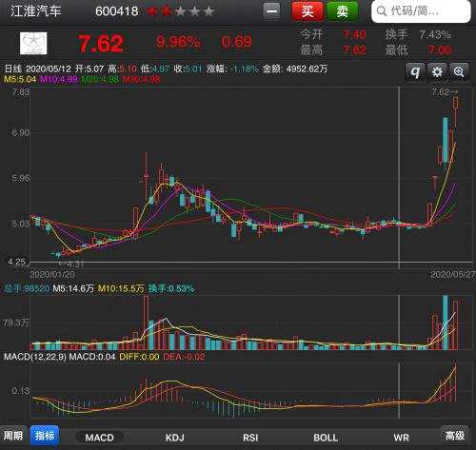Tap the green 卖 sell button
The height and width of the screenshot is (450, 476).
click(343, 11)
